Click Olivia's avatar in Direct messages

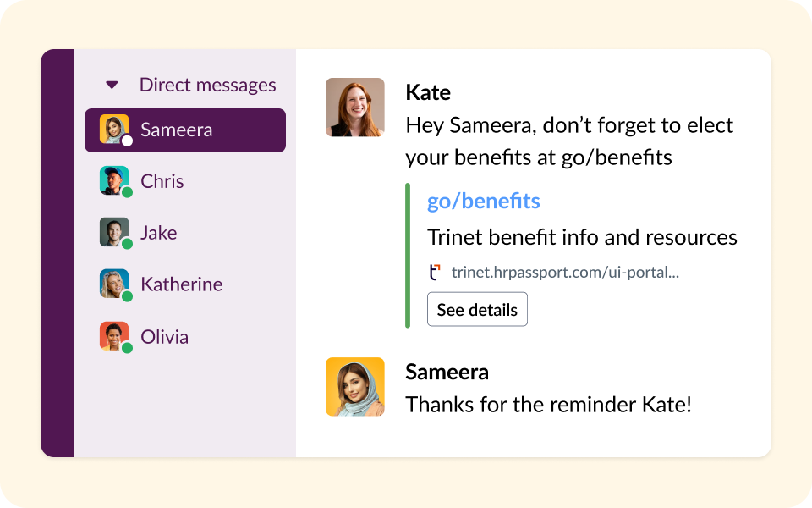point(114,336)
